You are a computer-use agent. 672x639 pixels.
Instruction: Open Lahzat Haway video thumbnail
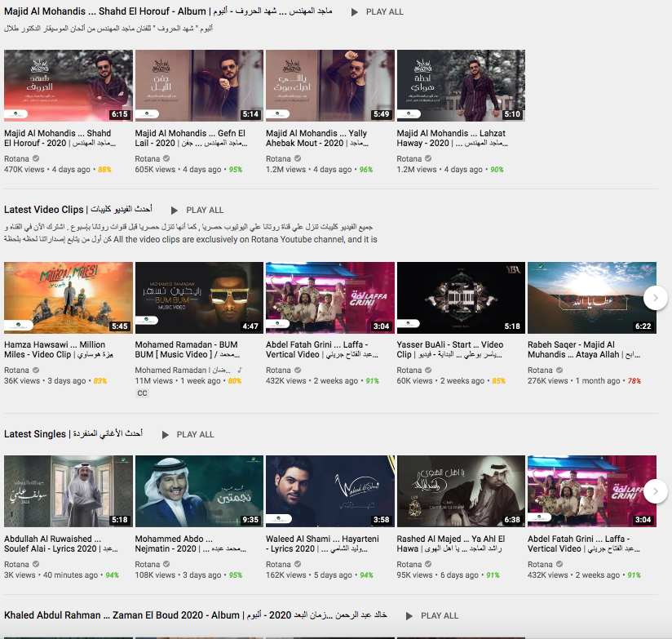point(461,86)
